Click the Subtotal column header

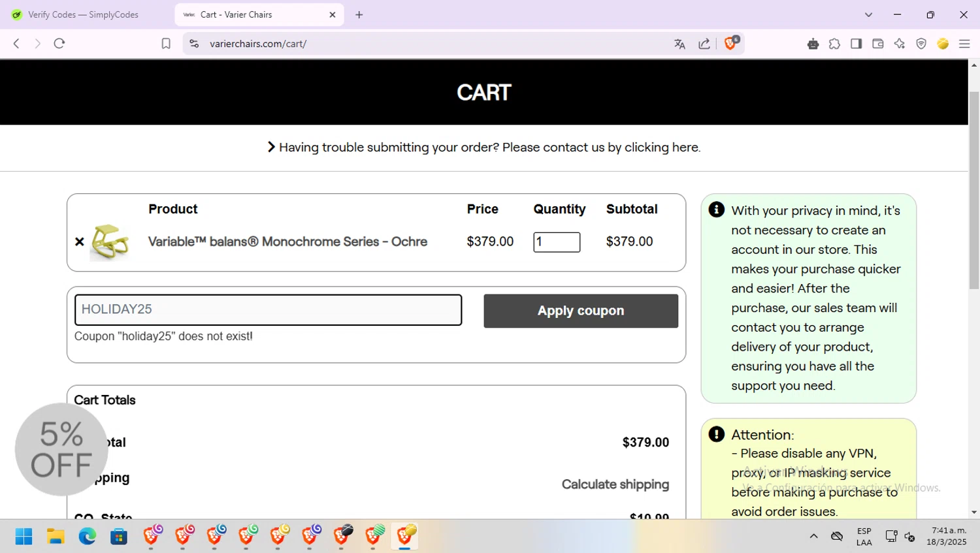point(632,209)
